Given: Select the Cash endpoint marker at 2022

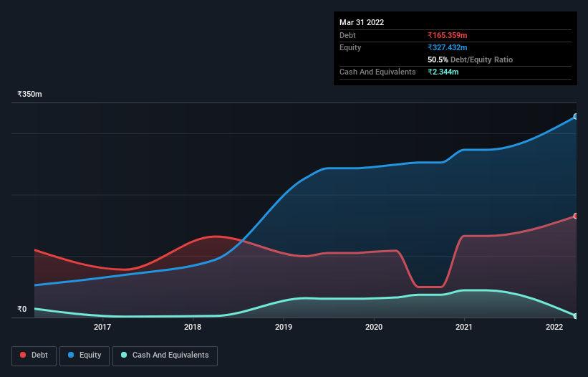Looking at the screenshot, I should coord(576,316).
